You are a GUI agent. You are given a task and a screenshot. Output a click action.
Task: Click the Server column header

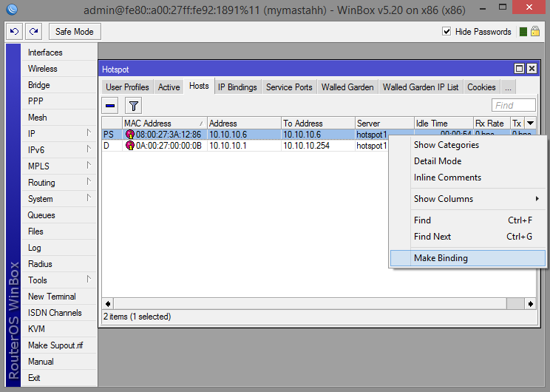tap(384, 124)
